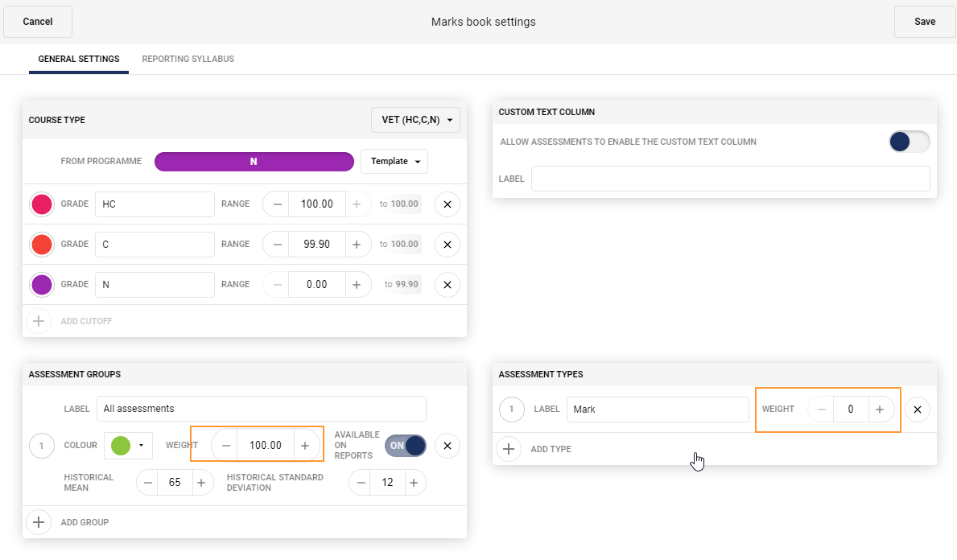Screen dimensions: 957x560
Task: Remove the Mark assessment type
Action: (x=917, y=409)
